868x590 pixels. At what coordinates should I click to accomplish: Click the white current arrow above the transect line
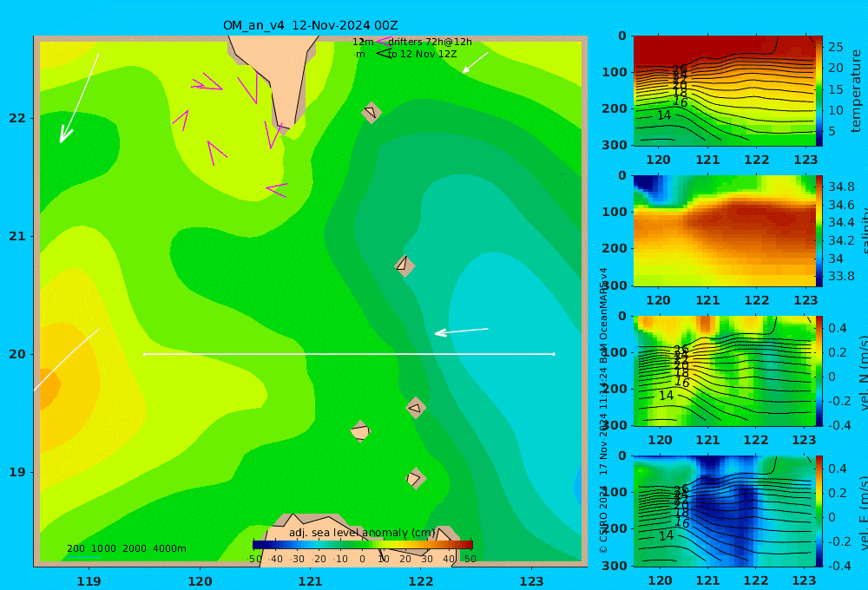[x=461, y=331]
